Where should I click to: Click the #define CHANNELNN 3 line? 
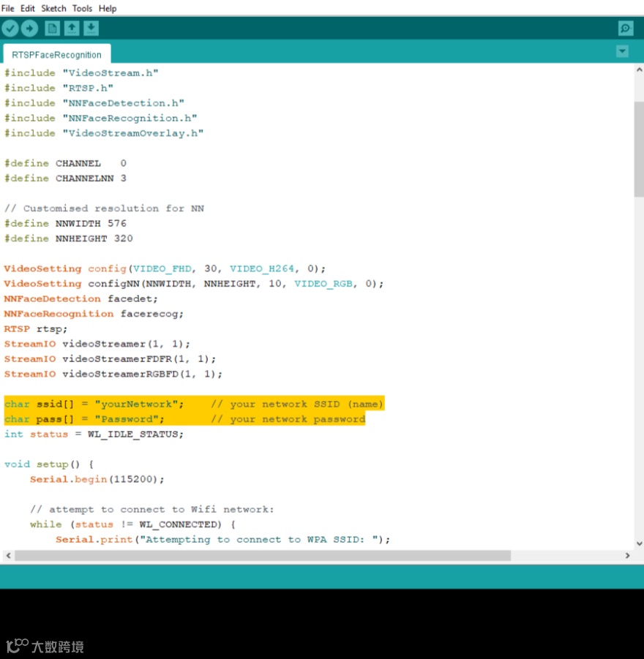click(65, 178)
